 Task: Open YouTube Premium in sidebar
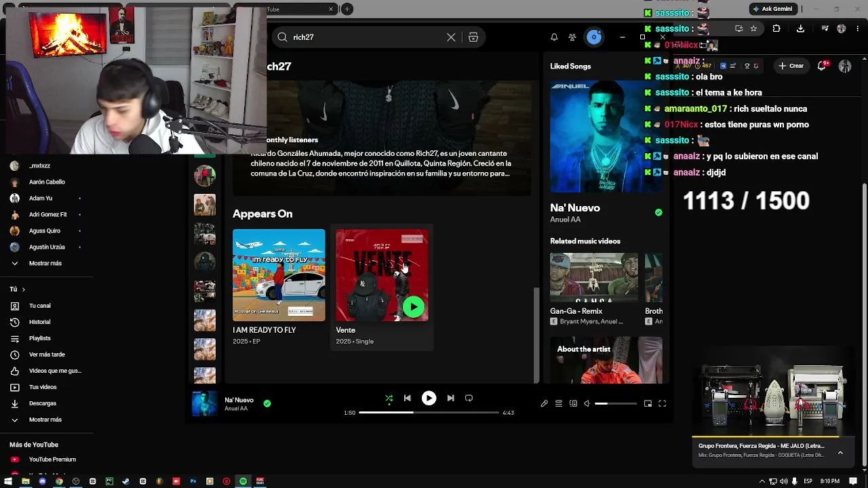pos(52,460)
